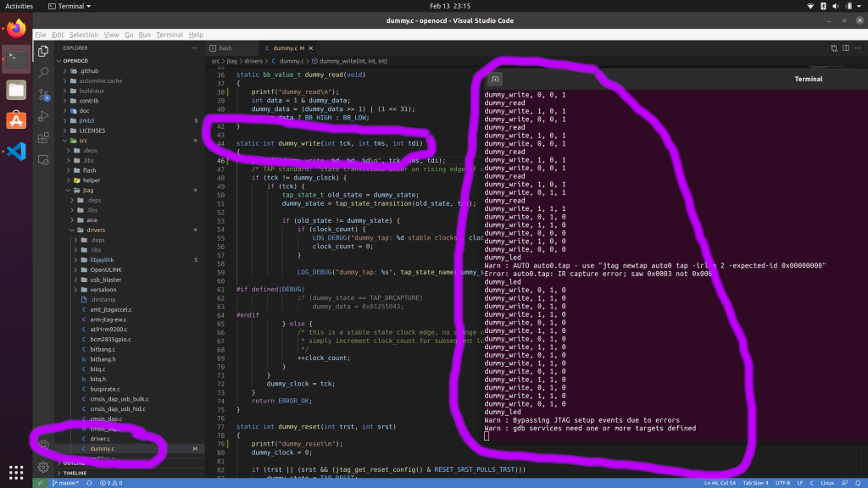Show Applications grid in the dock

pyautogui.click(x=16, y=472)
